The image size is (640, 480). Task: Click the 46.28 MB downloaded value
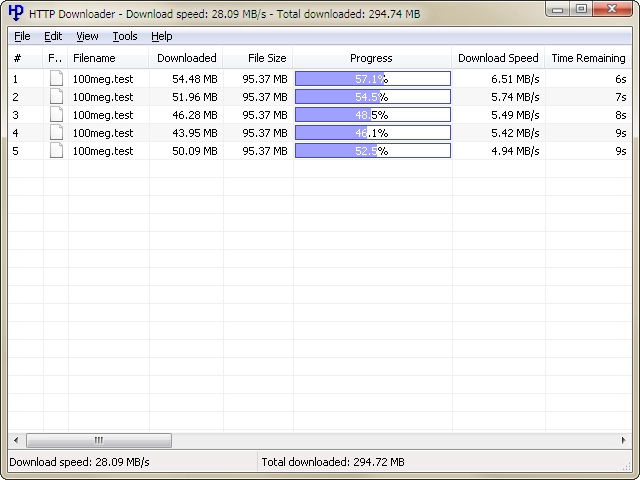(195, 115)
